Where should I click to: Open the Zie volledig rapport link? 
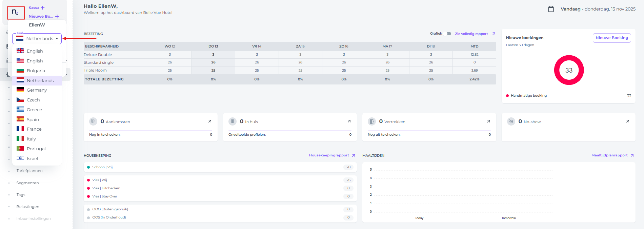pos(471,34)
